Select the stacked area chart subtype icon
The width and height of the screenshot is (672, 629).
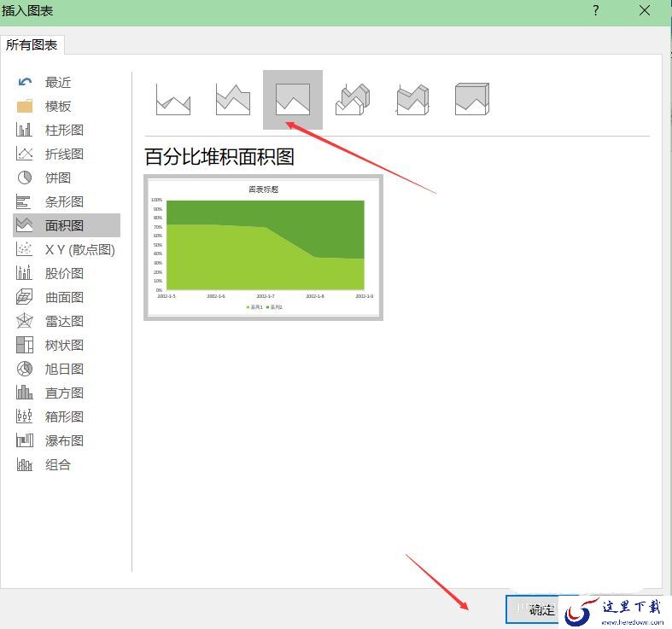coord(232,100)
